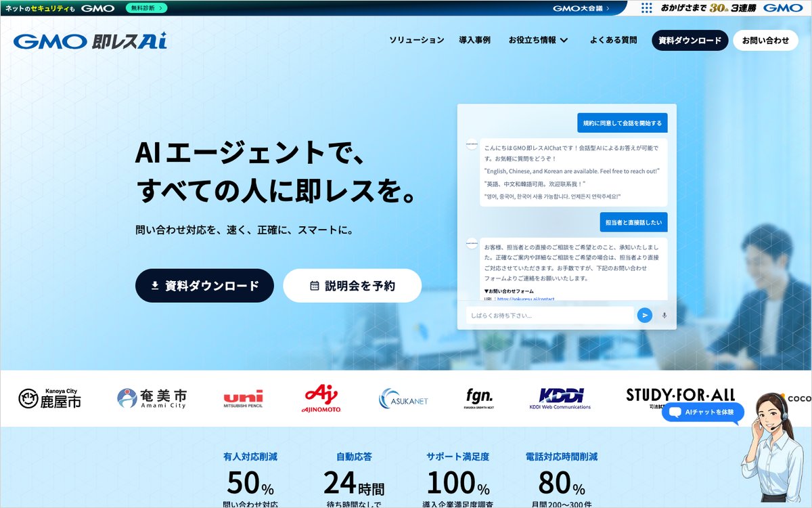Screen dimensions: 812x508
Task: Click the uni Mitsubishi Pencil logo
Action: (244, 399)
